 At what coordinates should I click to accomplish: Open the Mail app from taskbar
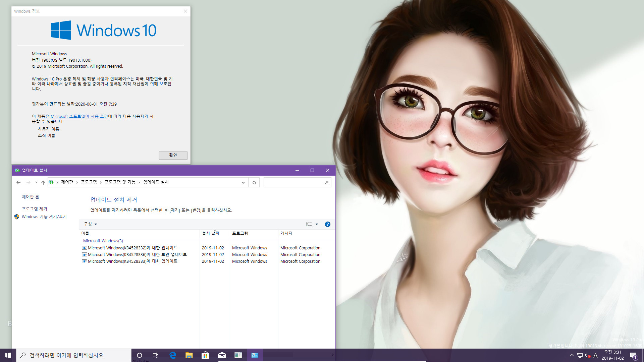[222, 355]
